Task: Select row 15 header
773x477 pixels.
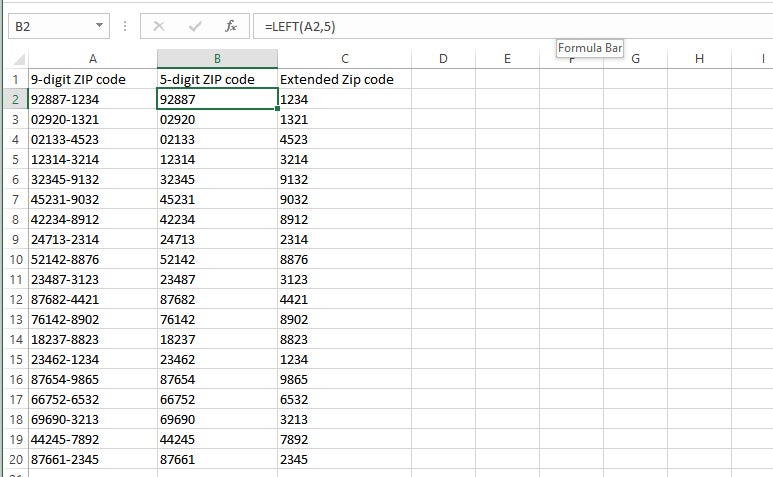Action: click(x=15, y=360)
